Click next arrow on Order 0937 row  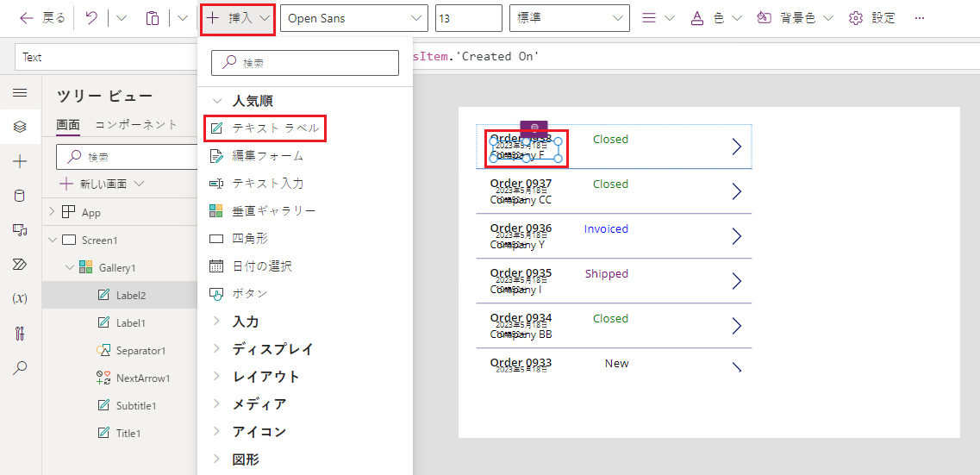coord(736,191)
